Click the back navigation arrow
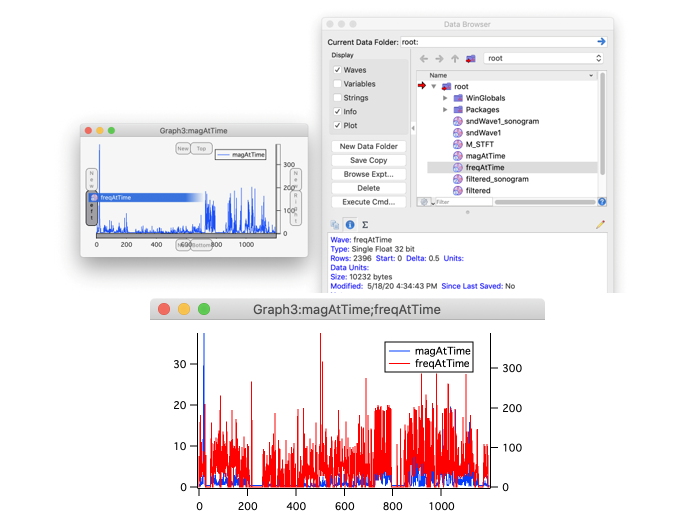676x532 pixels. coord(424,59)
